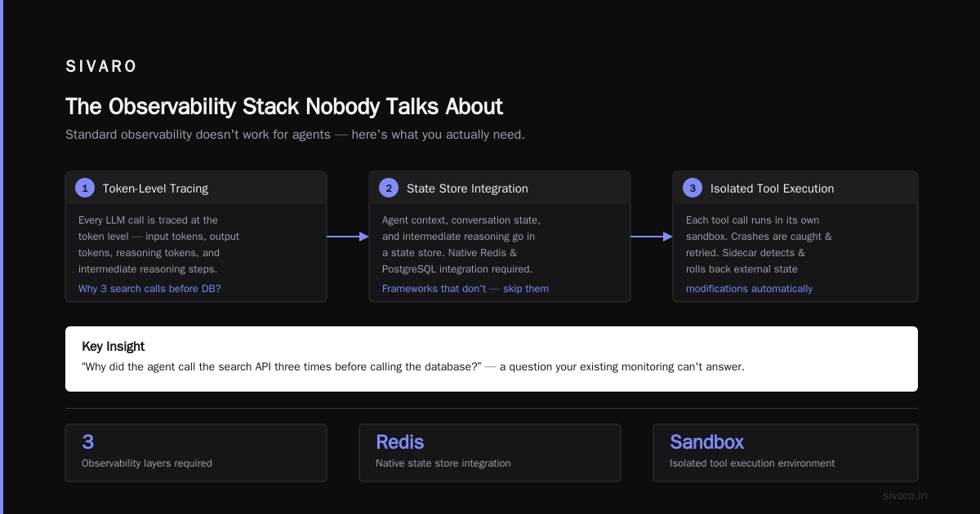Select the Token-Level Tracing card header

coord(196,188)
